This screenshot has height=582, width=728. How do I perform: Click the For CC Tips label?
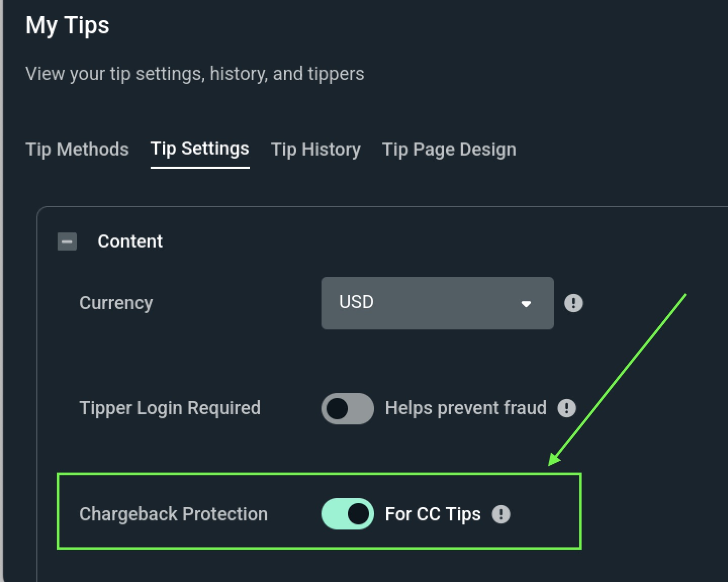point(433,514)
